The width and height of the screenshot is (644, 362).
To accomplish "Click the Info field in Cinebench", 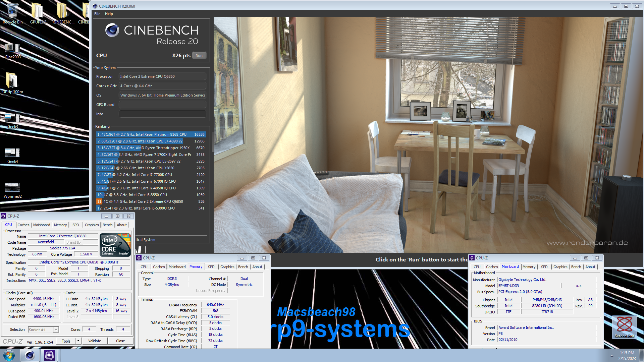I will tap(162, 114).
